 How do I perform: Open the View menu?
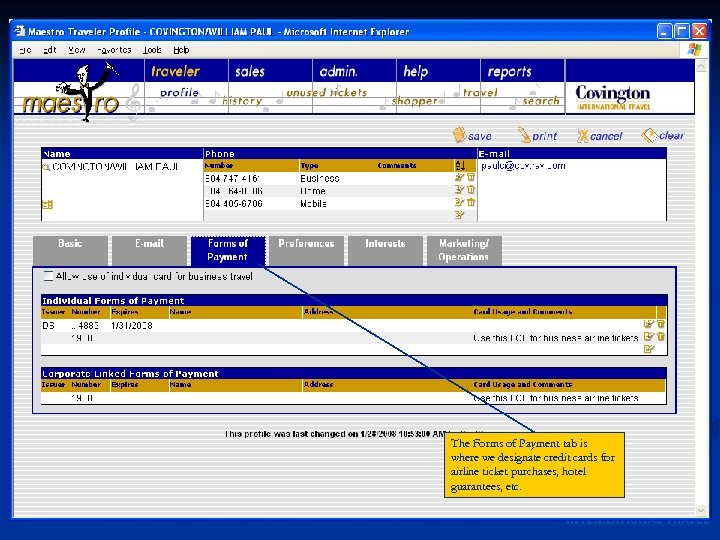77,50
